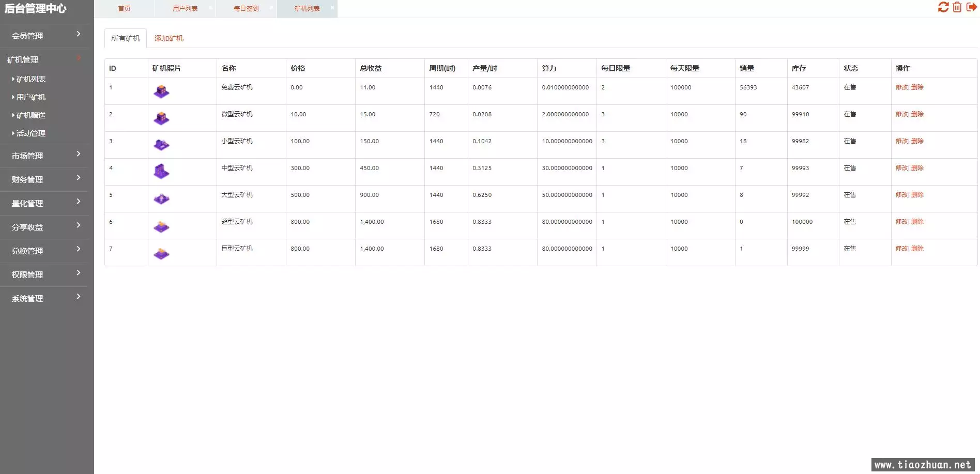
Task: Click the trash can icon in header
Action: 957,7
